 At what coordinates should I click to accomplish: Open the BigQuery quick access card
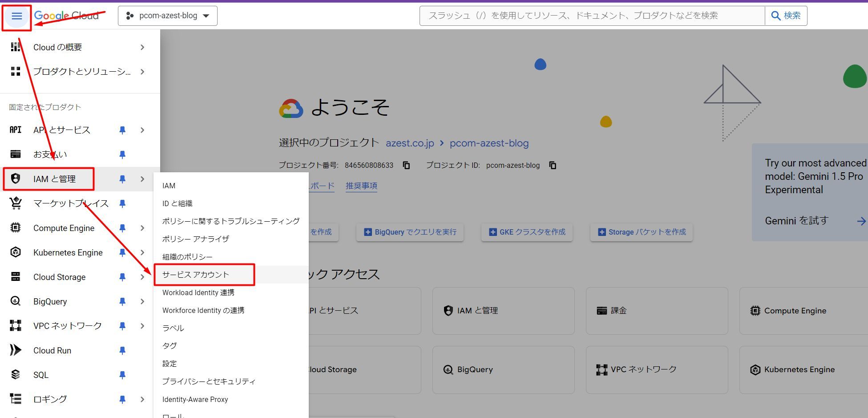503,370
